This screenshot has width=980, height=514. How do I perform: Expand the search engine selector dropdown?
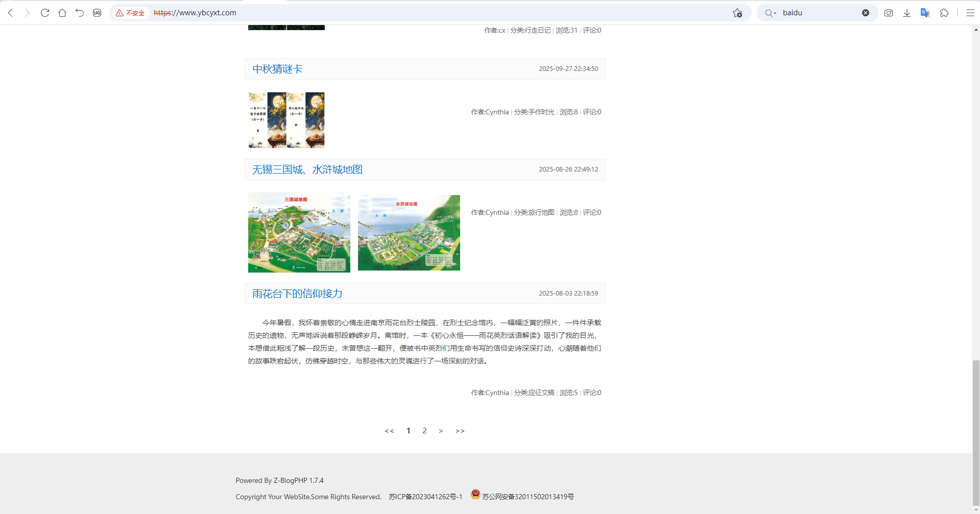[x=770, y=13]
